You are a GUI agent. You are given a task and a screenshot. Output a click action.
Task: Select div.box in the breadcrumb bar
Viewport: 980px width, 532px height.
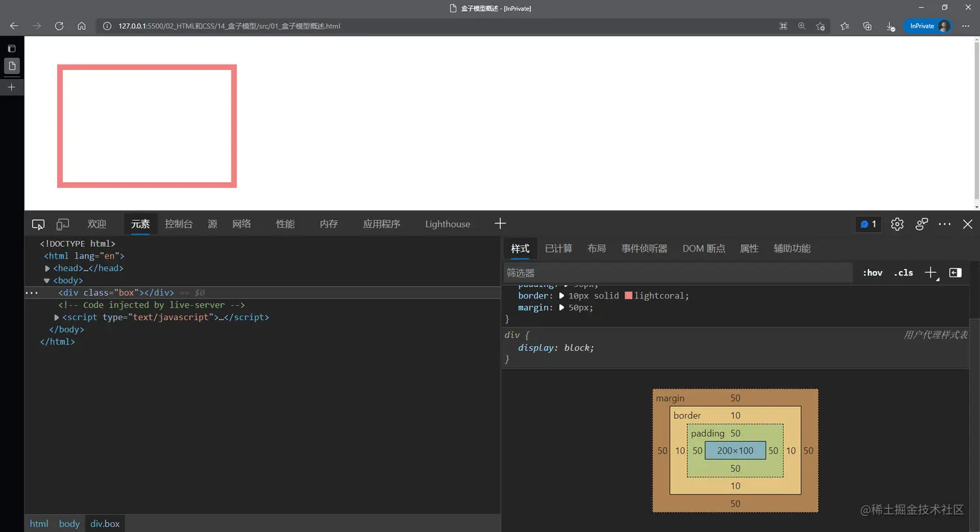(105, 524)
